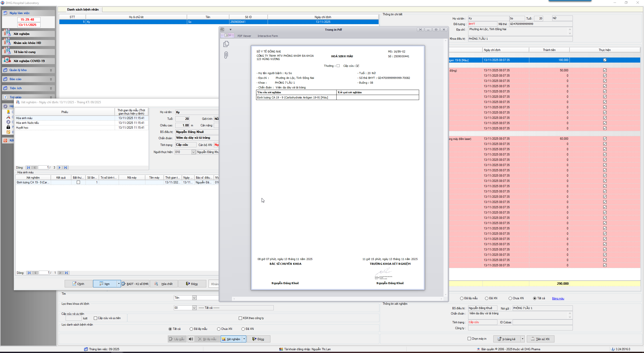
Task: Select Chưa XN radio in patient filter
Action: pos(219,329)
